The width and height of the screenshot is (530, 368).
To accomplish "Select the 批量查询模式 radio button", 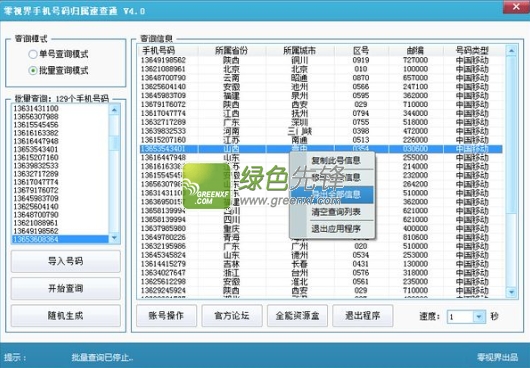I will [x=33, y=71].
